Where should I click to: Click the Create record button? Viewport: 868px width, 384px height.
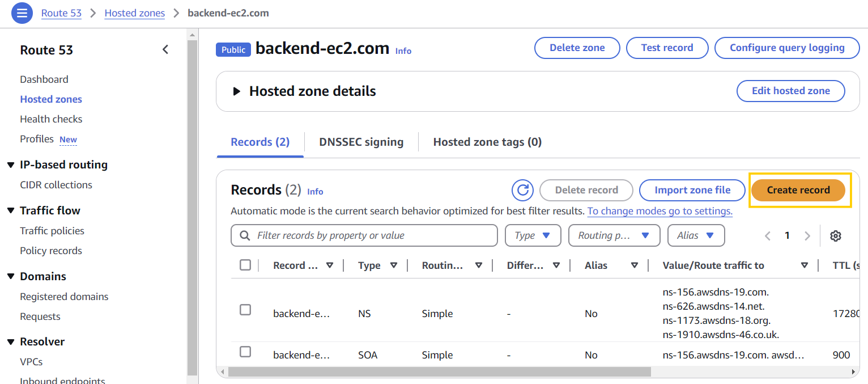coord(798,190)
